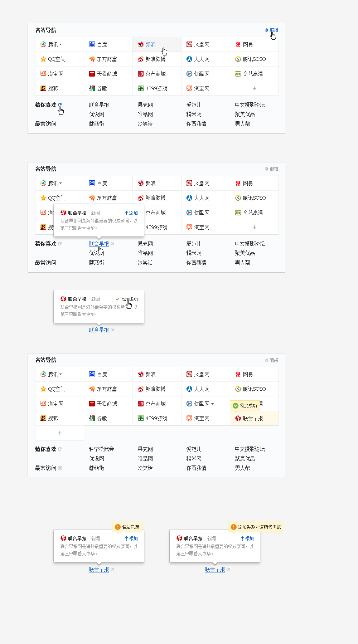Open 蘑菇街 link in the bottom panel

pos(97,468)
